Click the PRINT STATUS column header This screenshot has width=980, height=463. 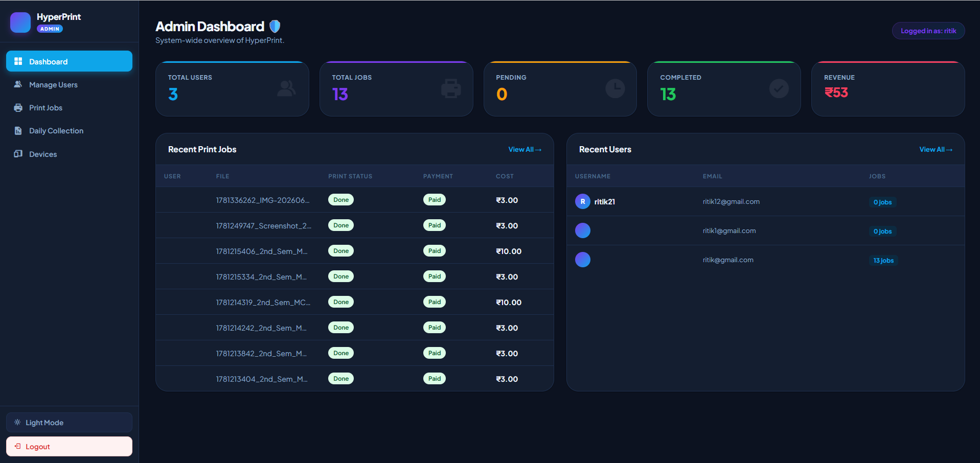click(350, 176)
